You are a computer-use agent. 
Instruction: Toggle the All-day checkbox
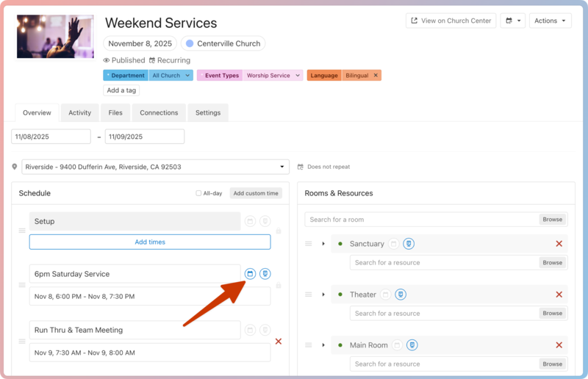198,193
